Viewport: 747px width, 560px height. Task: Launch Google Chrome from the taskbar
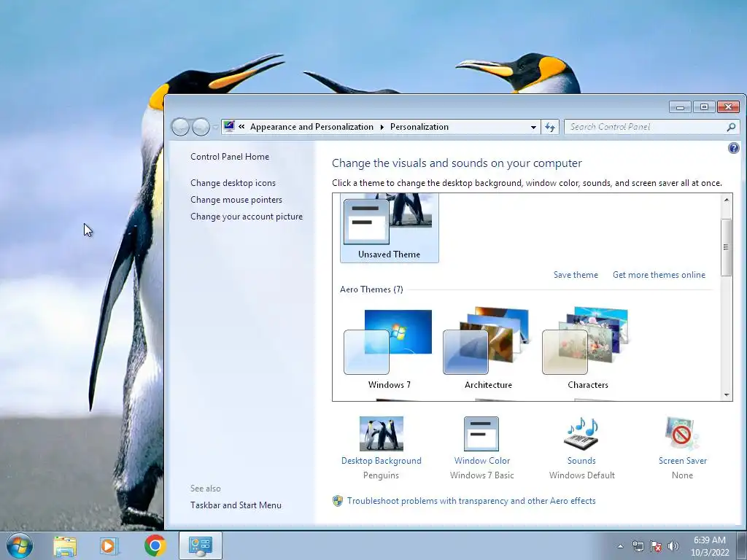(x=155, y=545)
